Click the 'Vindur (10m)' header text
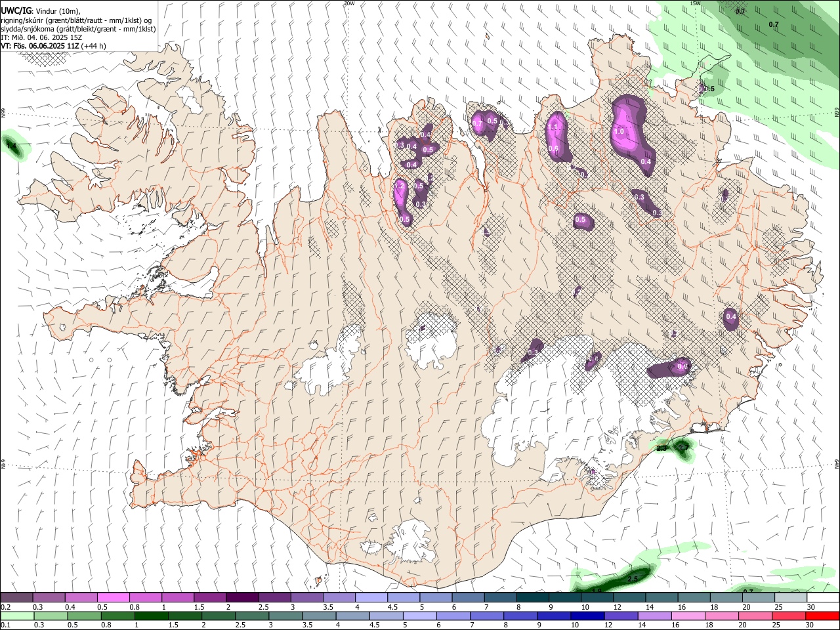This screenshot has height=630, width=840. tap(58, 11)
